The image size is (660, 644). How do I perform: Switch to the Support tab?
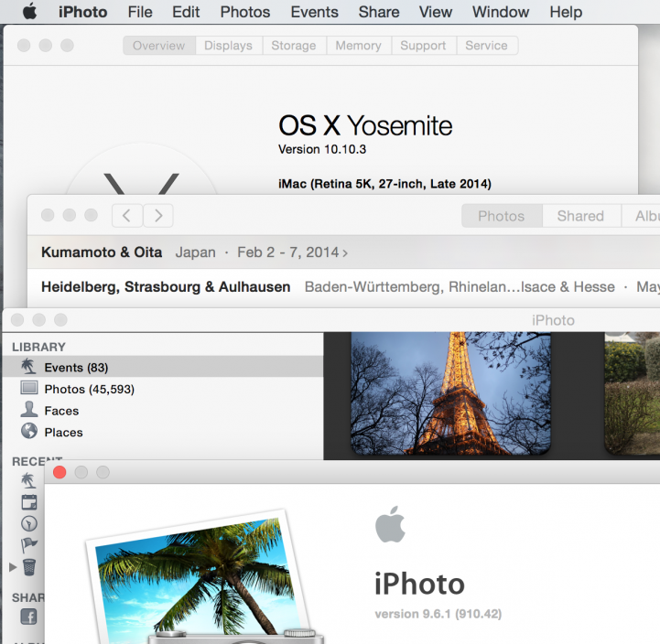(423, 46)
